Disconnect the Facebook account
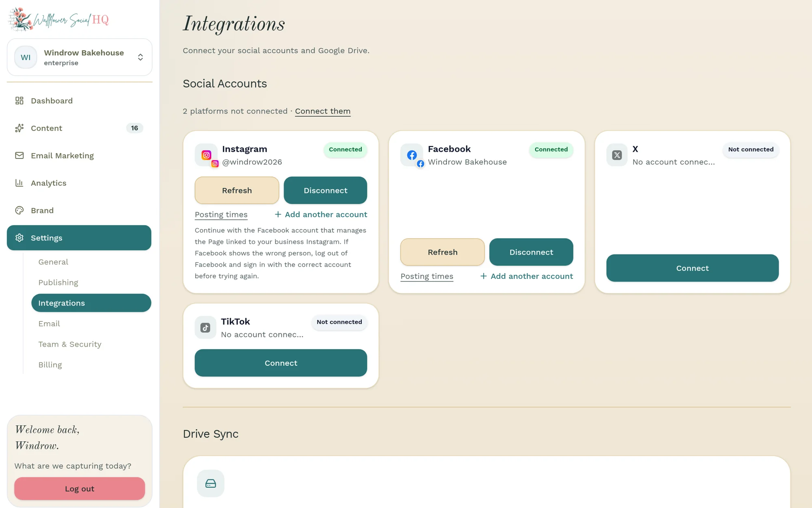 coord(531,252)
